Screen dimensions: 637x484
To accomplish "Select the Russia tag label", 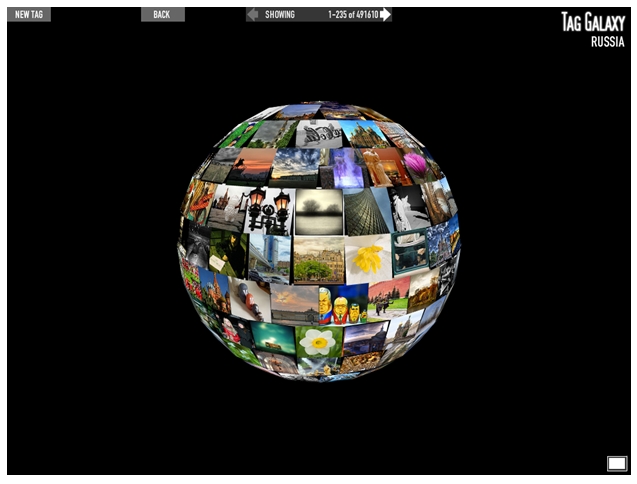I will point(607,42).
